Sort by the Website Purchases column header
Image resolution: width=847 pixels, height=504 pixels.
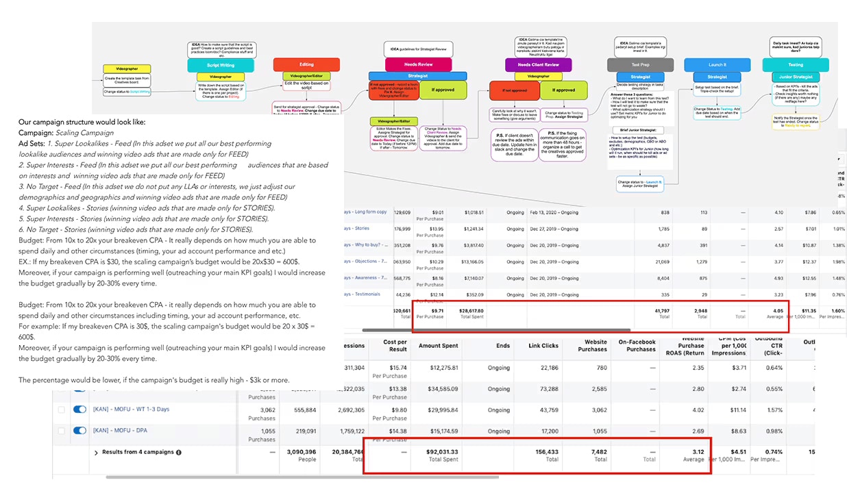coord(592,346)
